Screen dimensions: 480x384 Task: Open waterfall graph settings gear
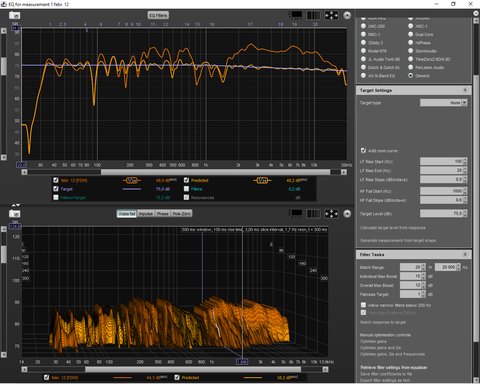347,214
